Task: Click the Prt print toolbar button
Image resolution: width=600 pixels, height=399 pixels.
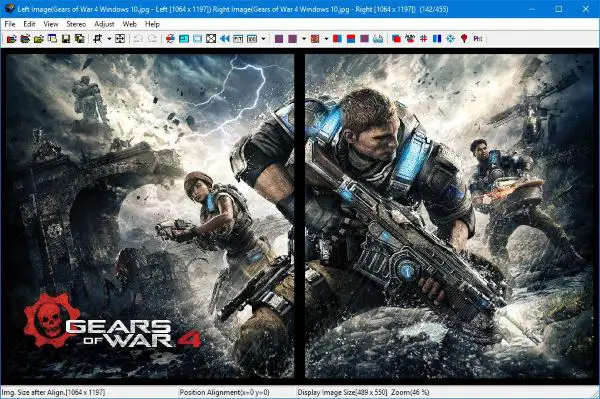Action: click(x=478, y=39)
